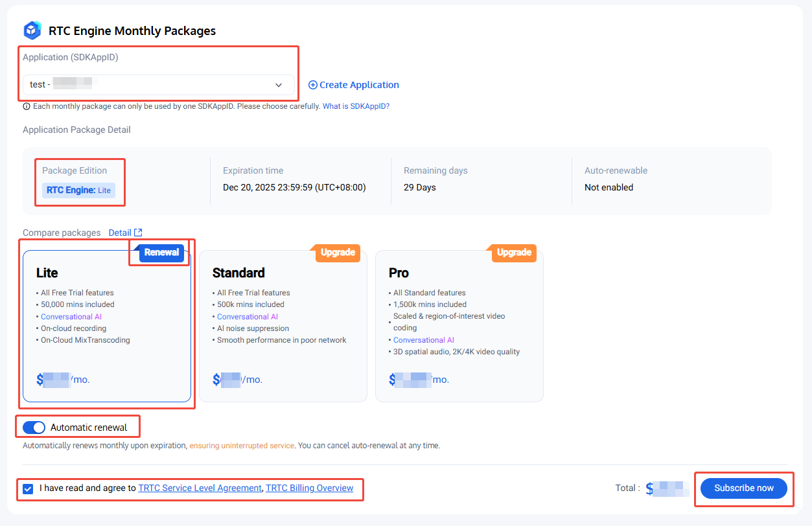Click the external-link icon next to Detail
Image resolution: width=812 pixels, height=526 pixels.
[x=138, y=233]
